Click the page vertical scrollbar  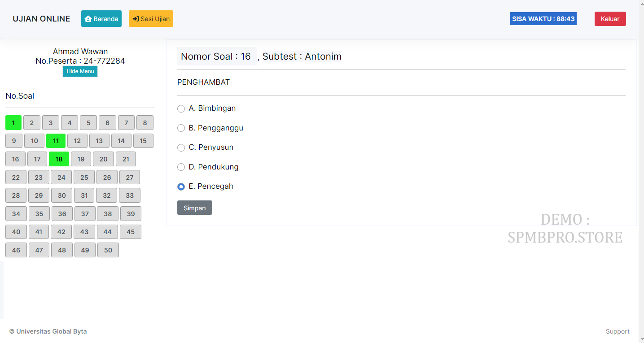click(641, 171)
